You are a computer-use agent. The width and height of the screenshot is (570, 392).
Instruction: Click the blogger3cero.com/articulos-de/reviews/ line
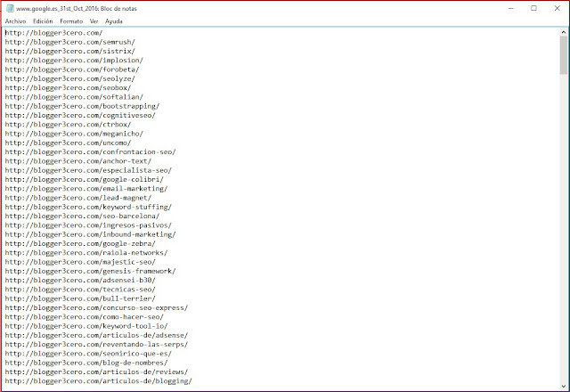[96, 372]
